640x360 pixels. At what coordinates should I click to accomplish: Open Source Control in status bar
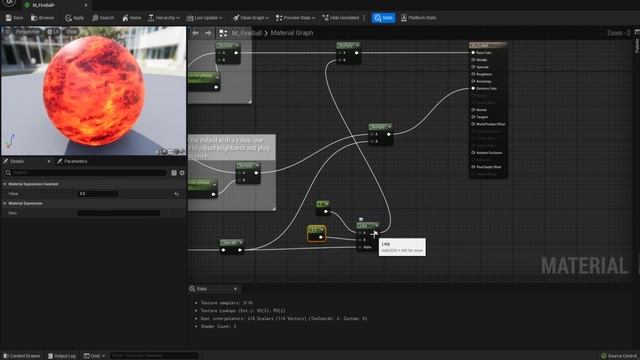pos(619,356)
